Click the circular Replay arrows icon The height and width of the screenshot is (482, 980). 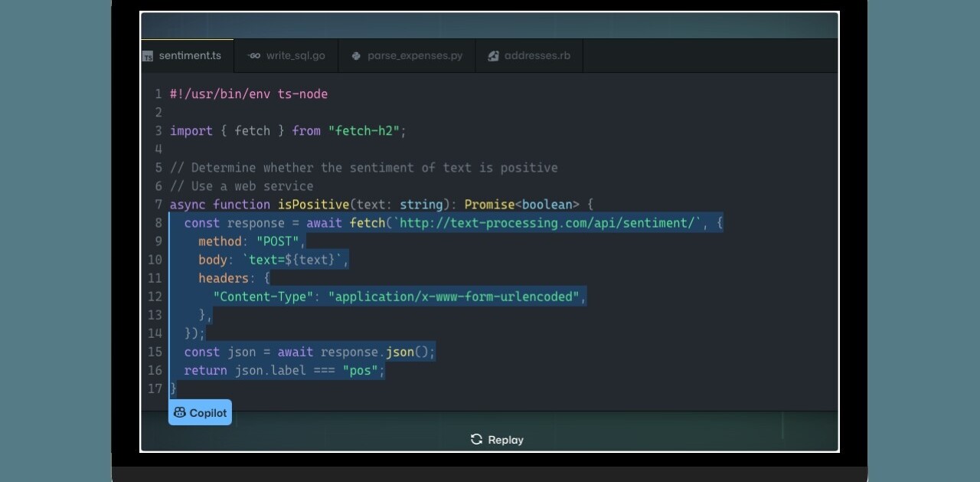[x=476, y=439]
